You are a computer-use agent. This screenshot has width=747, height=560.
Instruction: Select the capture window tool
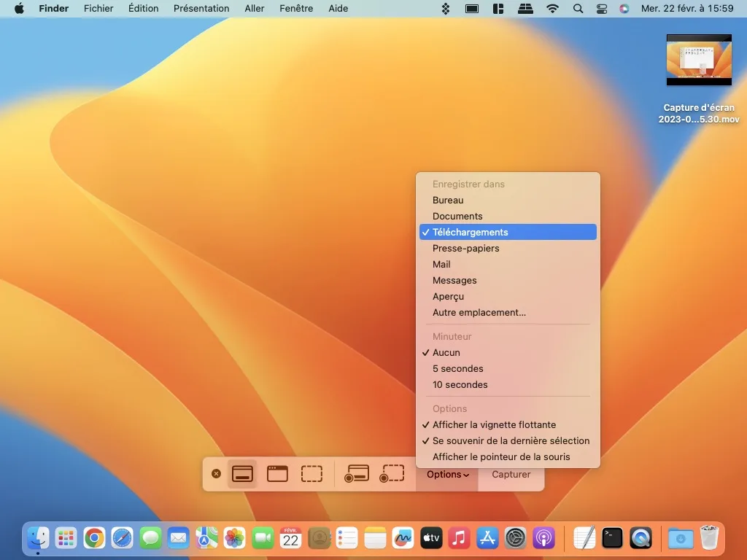coord(277,473)
